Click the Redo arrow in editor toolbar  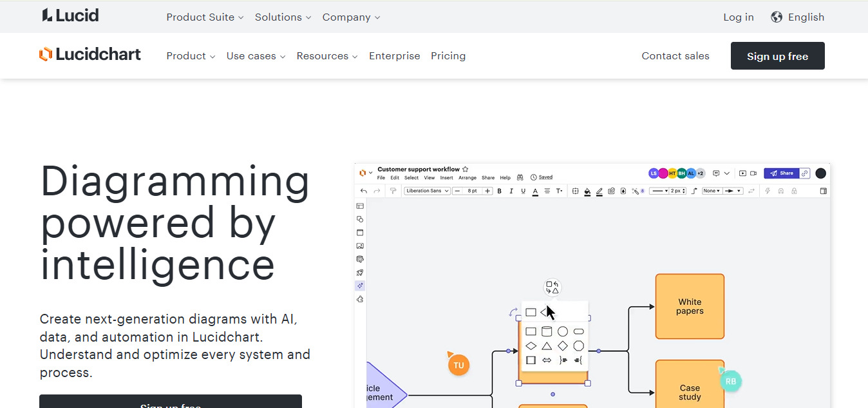pyautogui.click(x=377, y=191)
